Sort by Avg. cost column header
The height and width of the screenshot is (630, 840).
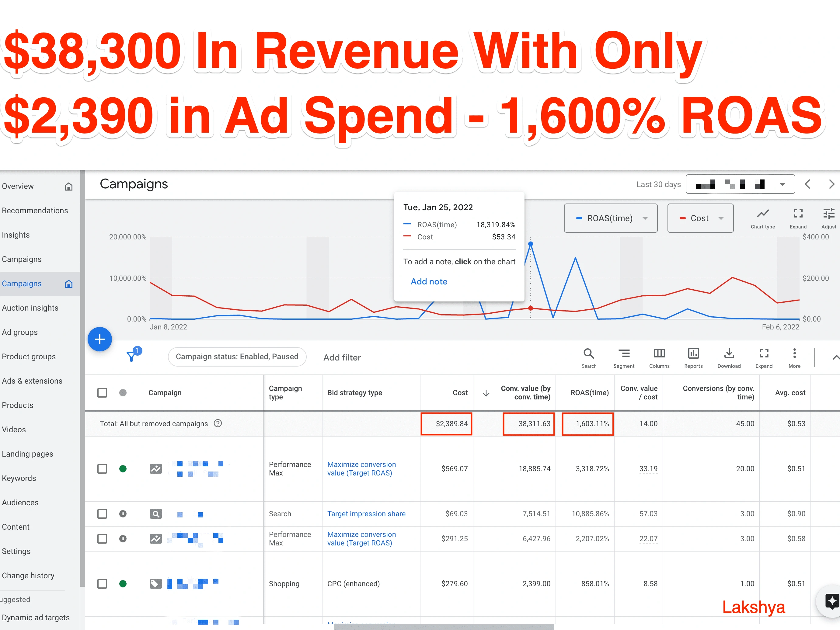[790, 393]
